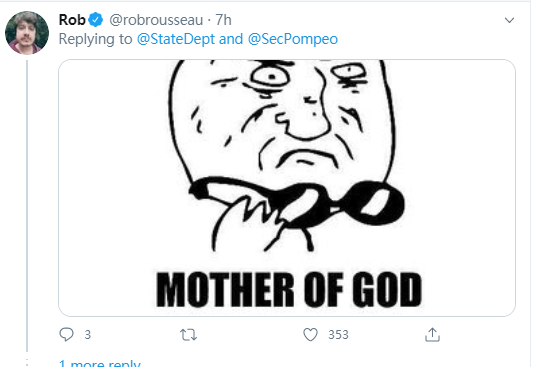
Task: Retweet Rob's meme reply
Action: click(188, 335)
